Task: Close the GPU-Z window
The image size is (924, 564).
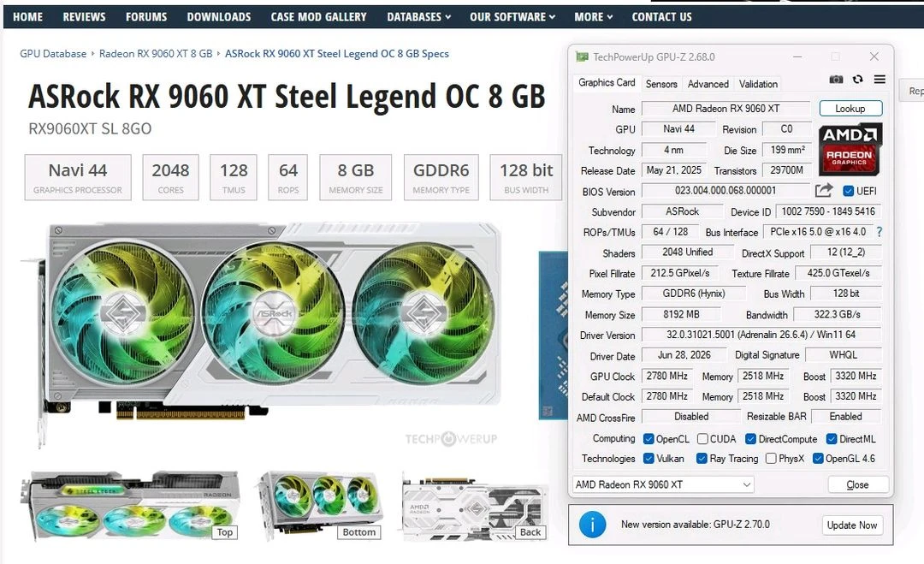Action: [874, 56]
